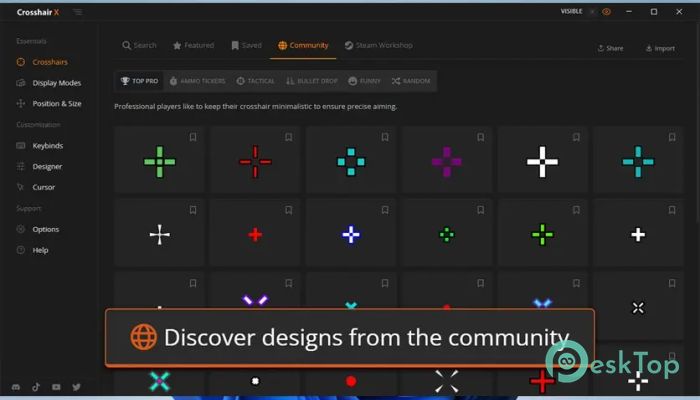
Task: Select the TOP PRO category filter
Action: click(139, 81)
